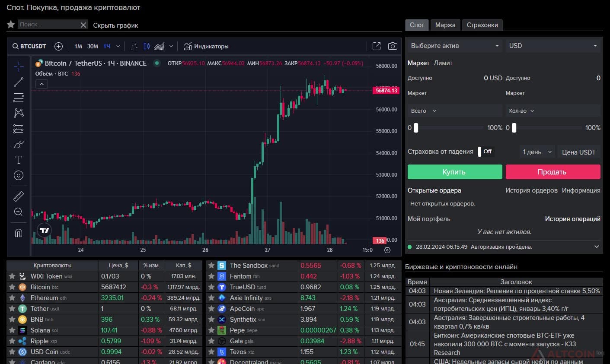Open chart in popup window icon

(x=377, y=46)
